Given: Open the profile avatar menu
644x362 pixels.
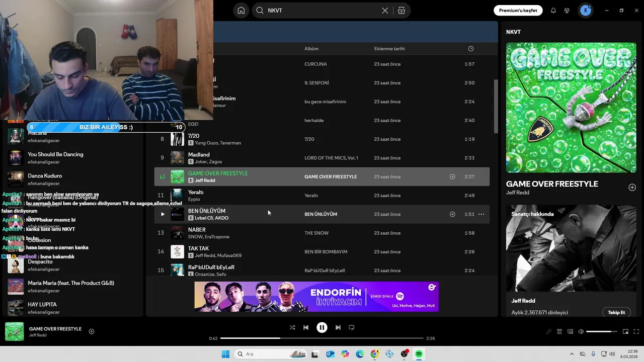Looking at the screenshot, I should [x=586, y=11].
